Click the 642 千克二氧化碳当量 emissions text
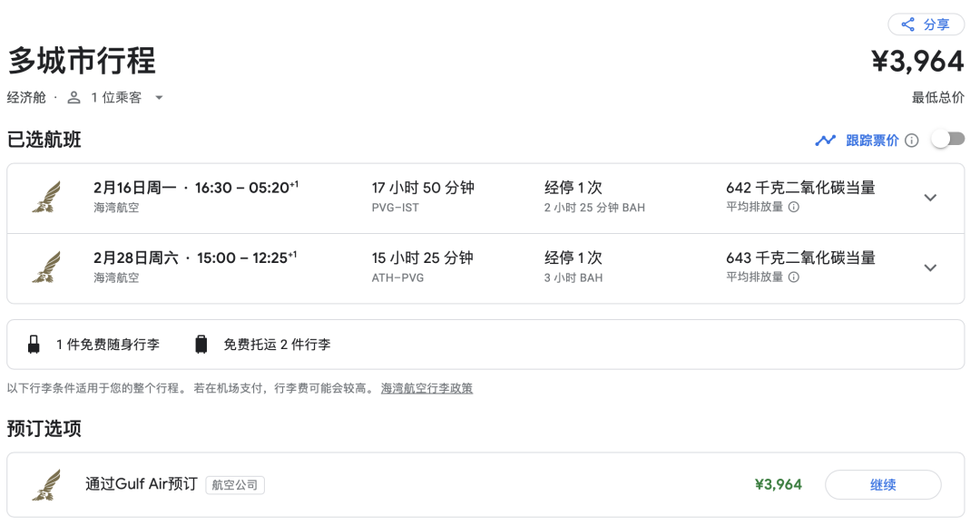Viewport: 980px width, 525px height. pos(800,188)
